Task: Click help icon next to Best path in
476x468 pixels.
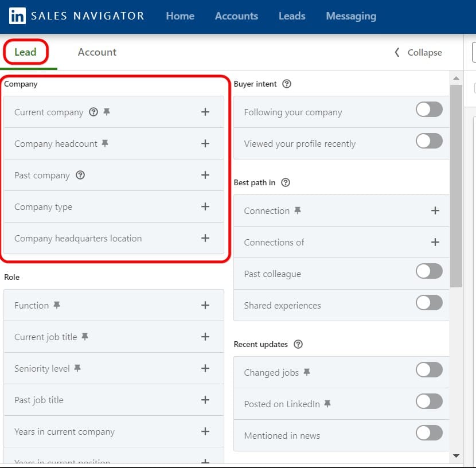Action: click(x=286, y=182)
